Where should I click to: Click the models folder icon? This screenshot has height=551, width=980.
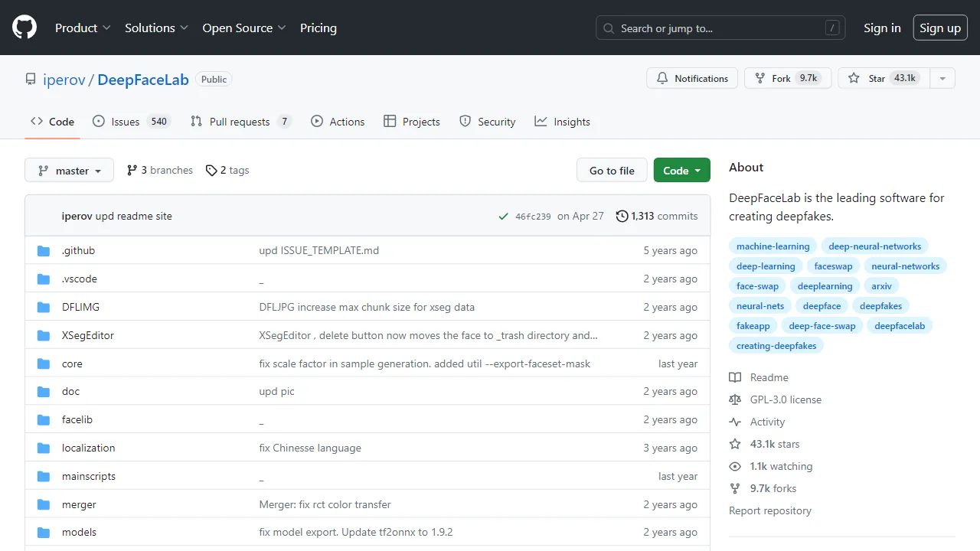44,533
